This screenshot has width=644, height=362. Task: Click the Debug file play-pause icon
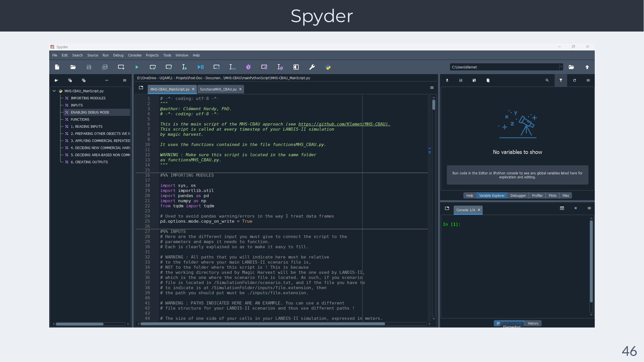(x=200, y=67)
